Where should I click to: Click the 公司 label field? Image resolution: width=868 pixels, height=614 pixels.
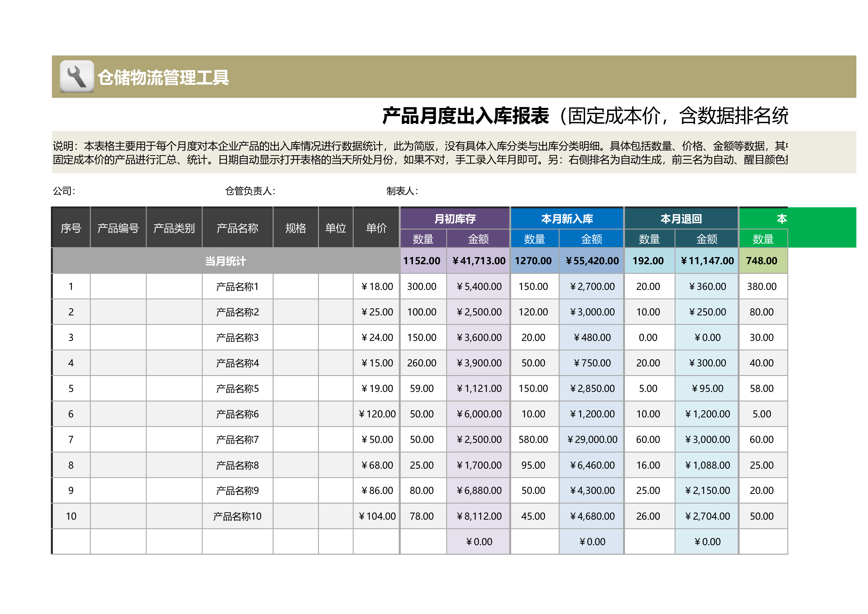[64, 191]
